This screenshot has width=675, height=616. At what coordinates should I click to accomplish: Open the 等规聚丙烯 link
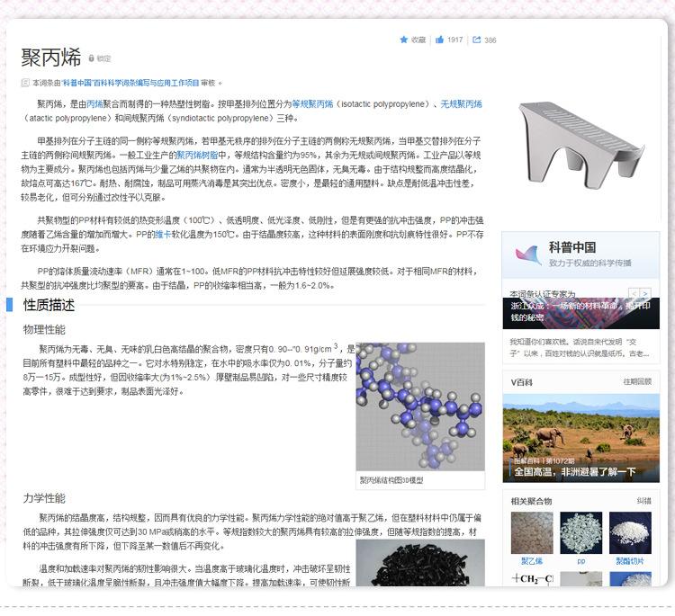[x=311, y=104]
